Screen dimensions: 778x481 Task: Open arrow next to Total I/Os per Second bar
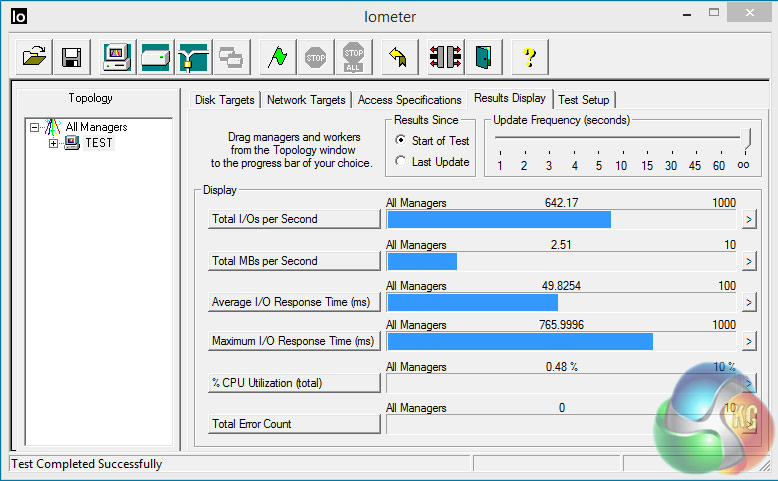pyautogui.click(x=749, y=219)
